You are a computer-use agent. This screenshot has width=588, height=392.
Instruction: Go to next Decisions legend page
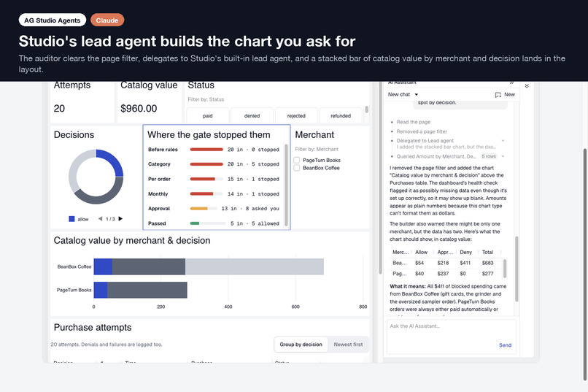(x=120, y=219)
